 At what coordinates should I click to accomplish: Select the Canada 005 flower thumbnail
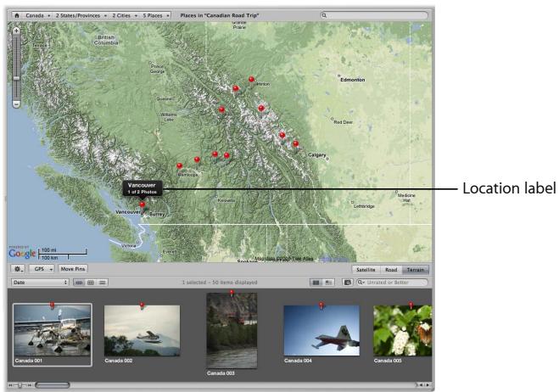pos(402,331)
